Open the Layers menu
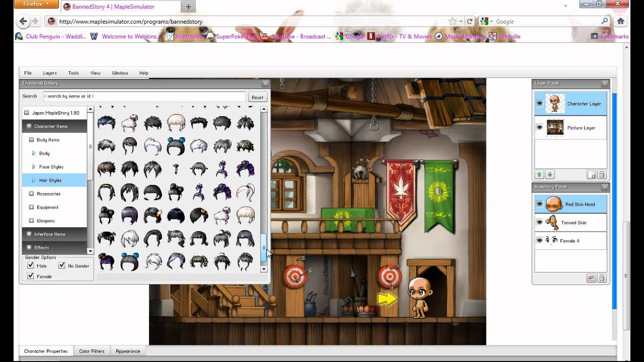The height and width of the screenshot is (362, 644). pos(50,73)
